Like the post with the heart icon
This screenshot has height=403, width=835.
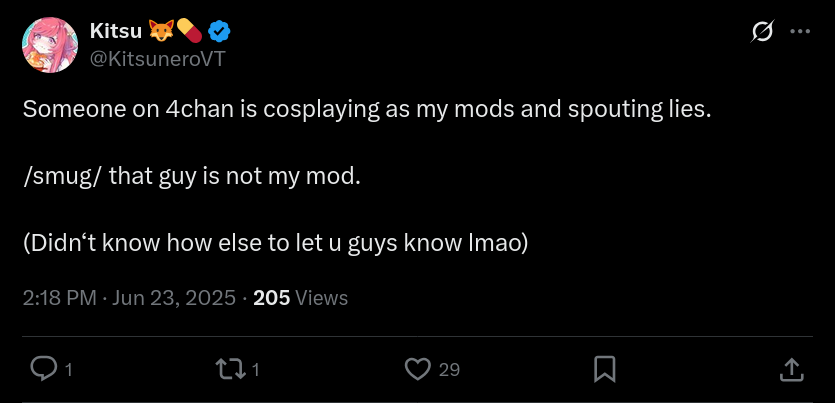click(x=417, y=370)
